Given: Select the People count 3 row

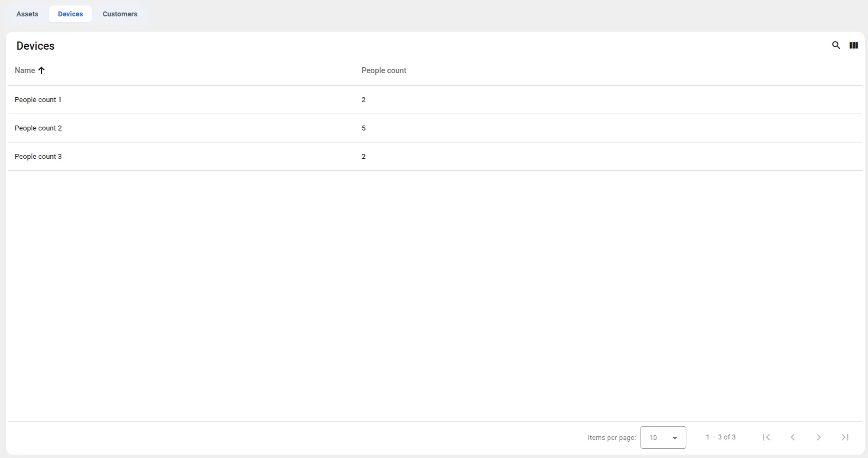Looking at the screenshot, I should [x=435, y=157].
